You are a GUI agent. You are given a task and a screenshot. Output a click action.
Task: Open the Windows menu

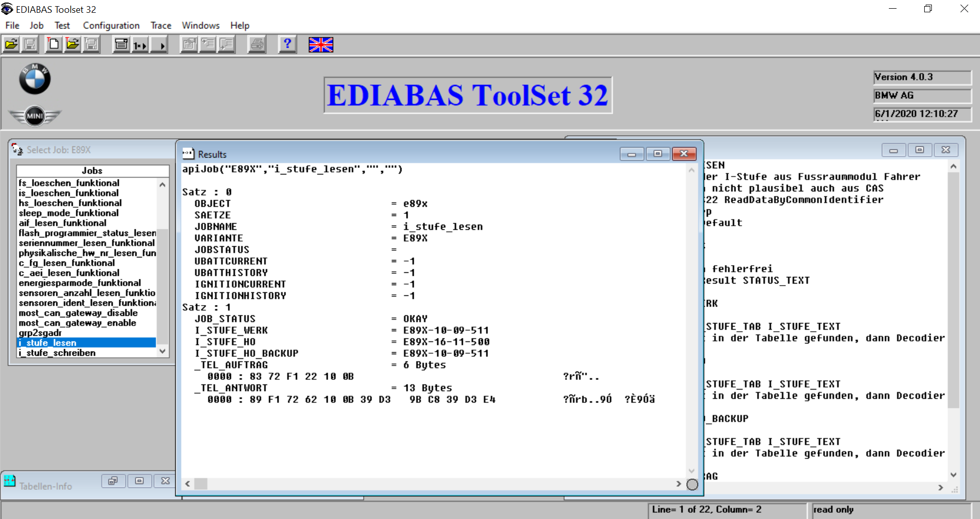[201, 25]
